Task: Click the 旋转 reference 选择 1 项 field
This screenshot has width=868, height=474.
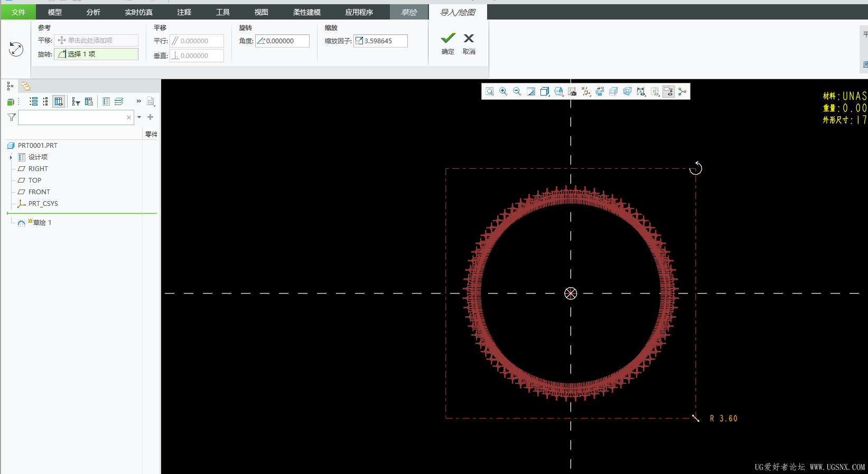Action: pyautogui.click(x=96, y=54)
